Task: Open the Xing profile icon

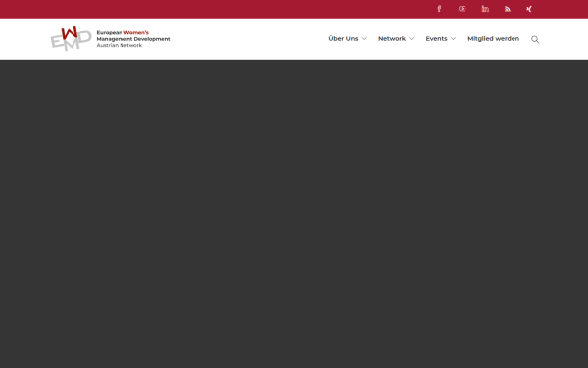Action: [529, 9]
